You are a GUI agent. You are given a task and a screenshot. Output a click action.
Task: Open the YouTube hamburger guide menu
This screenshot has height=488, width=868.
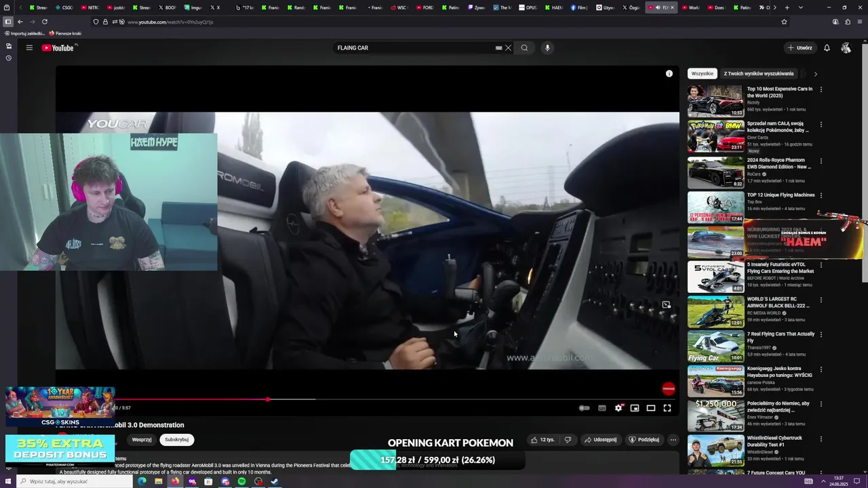click(29, 47)
